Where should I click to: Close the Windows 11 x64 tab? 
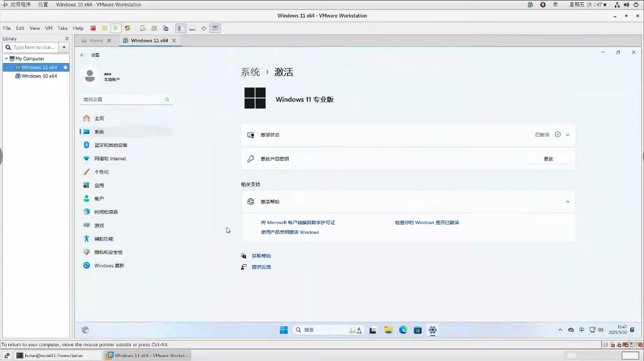174,41
